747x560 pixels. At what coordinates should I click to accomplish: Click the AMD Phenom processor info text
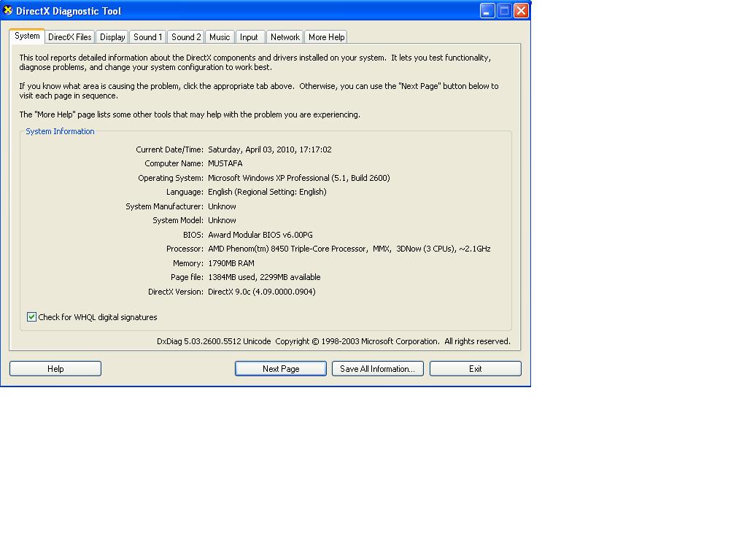[x=349, y=249]
